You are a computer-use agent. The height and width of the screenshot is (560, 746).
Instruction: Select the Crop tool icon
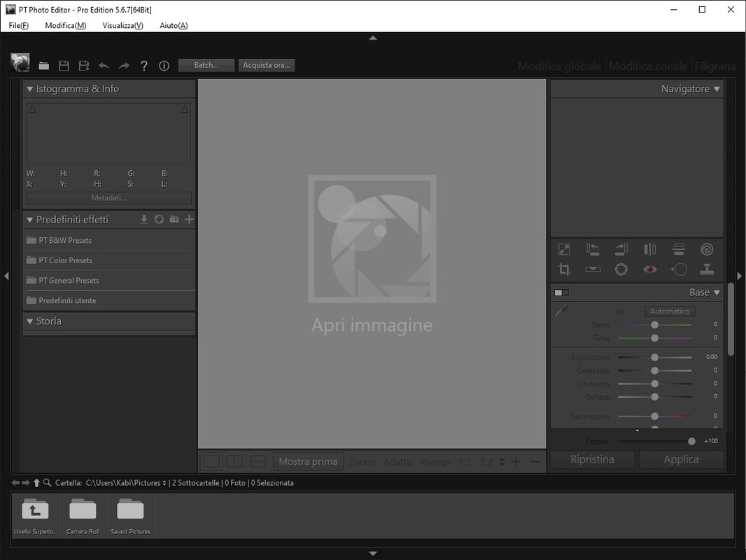[x=564, y=269]
